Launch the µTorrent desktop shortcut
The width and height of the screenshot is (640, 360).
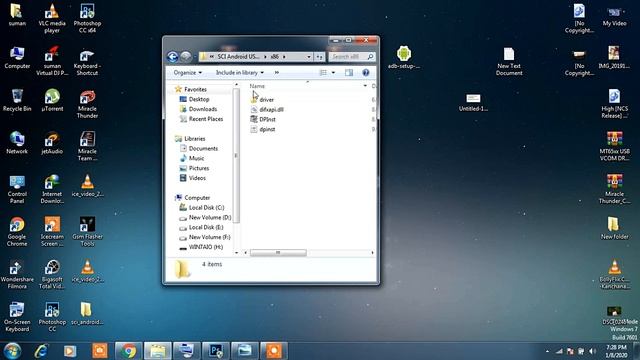(x=52, y=100)
